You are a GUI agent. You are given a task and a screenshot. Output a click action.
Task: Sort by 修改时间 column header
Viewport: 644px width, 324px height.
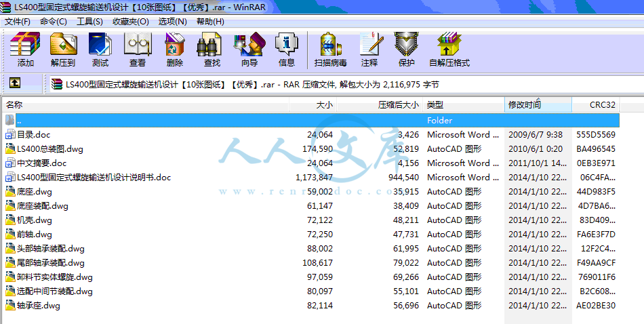(538, 104)
